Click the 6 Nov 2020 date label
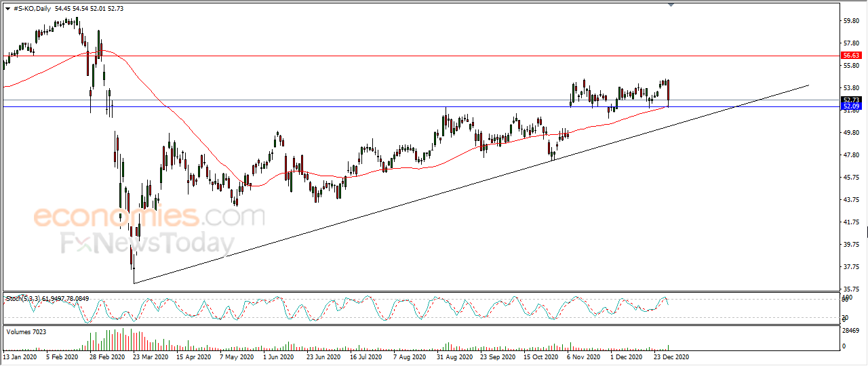Image resolution: width=868 pixels, height=366 pixels. click(x=584, y=356)
